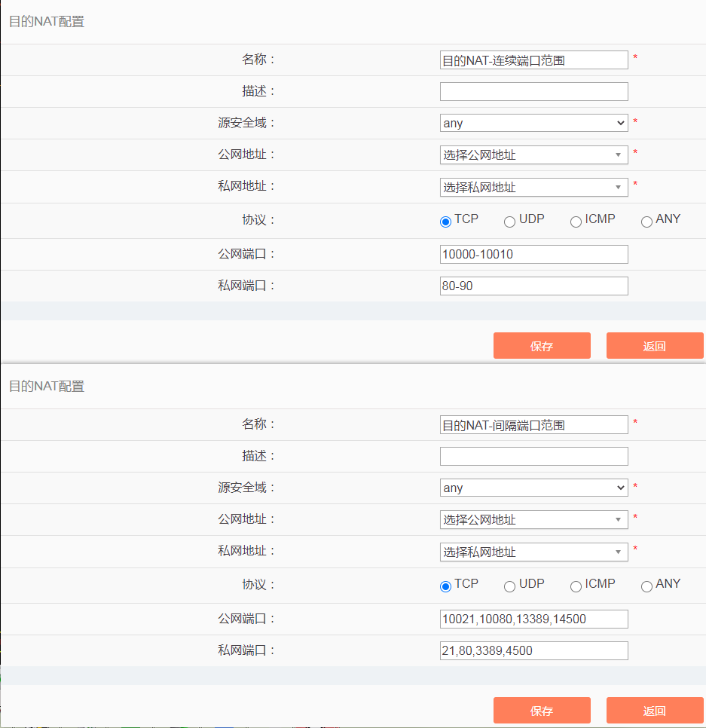Open 选择公网地址 dropdown in the top form
Viewport: 706px width, 728px height.
pos(533,154)
